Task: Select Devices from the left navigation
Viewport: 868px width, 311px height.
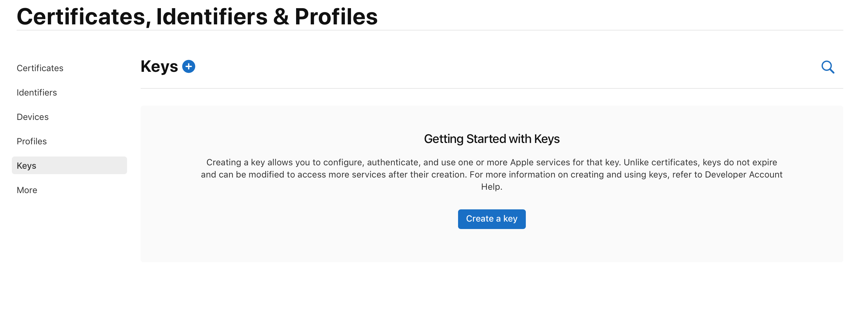Action: point(33,117)
